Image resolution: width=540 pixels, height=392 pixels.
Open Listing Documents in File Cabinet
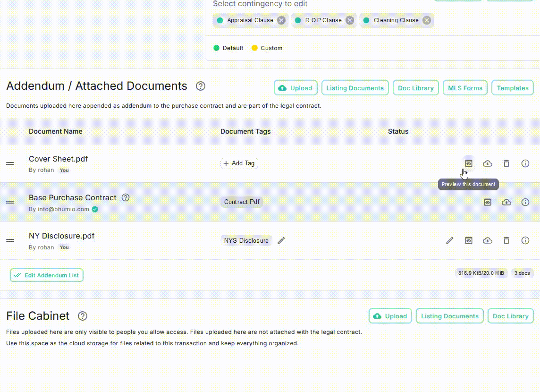[449, 316]
